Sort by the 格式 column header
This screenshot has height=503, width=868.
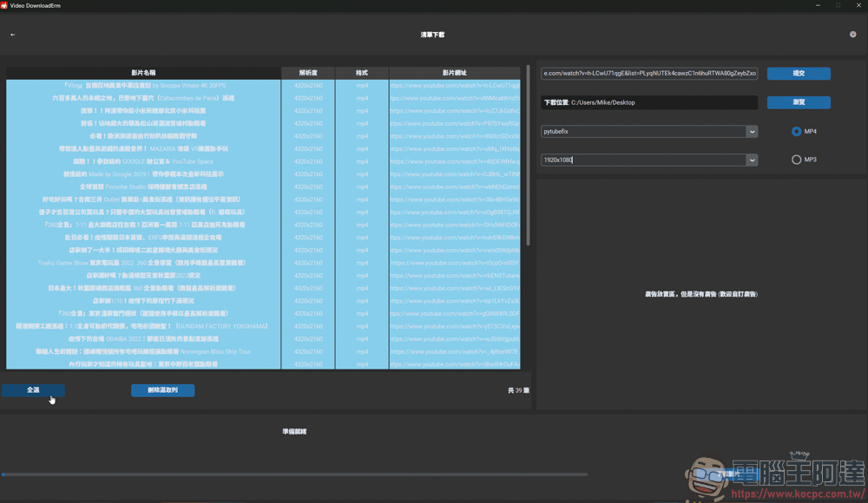[x=362, y=73]
